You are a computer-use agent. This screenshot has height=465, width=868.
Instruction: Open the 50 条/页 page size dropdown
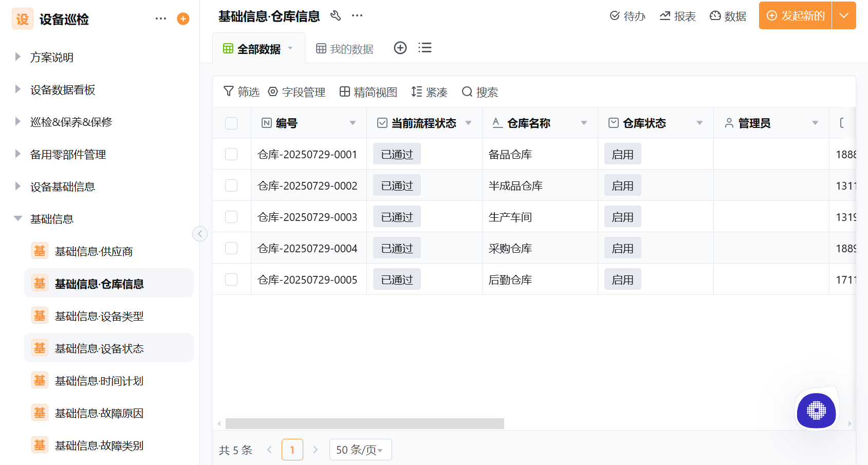click(360, 449)
